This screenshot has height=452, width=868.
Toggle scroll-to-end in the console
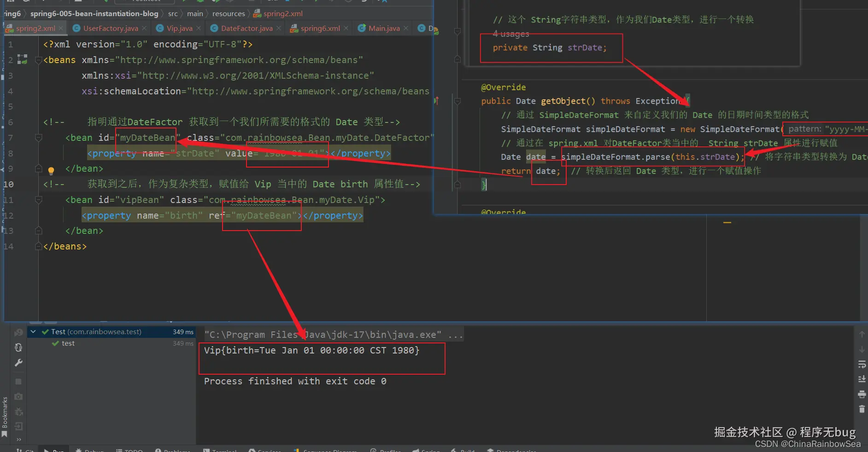[x=862, y=379]
